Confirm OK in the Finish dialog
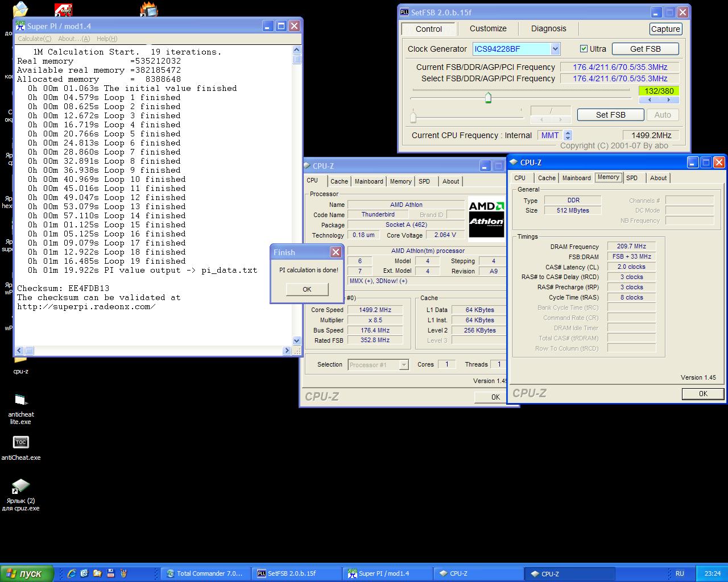Image resolution: width=728 pixels, height=582 pixels. click(307, 289)
